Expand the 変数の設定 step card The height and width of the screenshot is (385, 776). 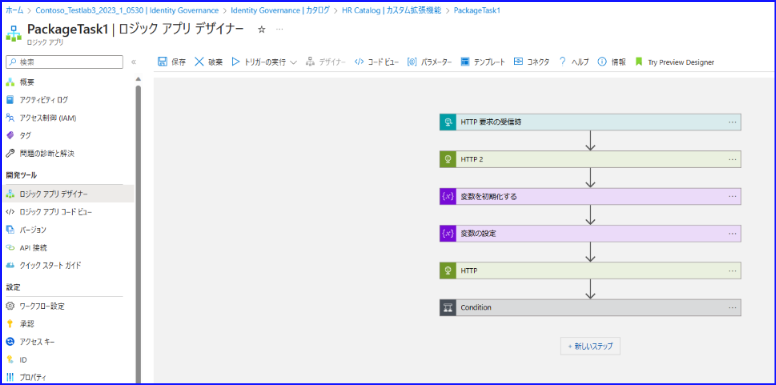(x=590, y=234)
